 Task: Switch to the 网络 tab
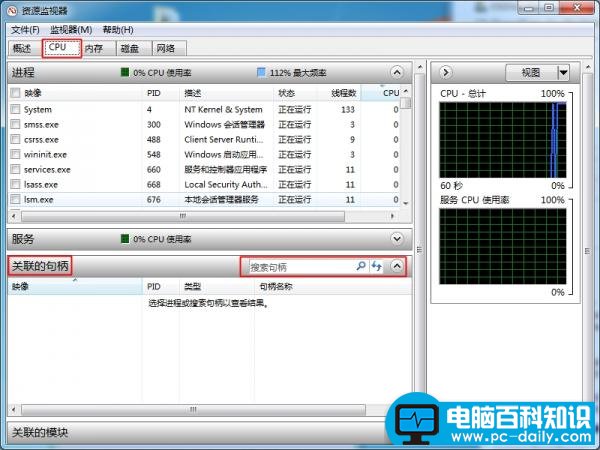pos(169,49)
